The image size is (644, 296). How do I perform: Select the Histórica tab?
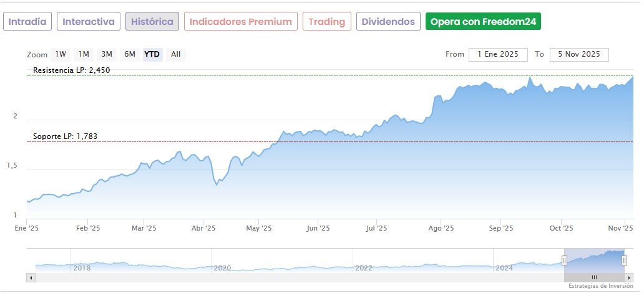coord(152,22)
